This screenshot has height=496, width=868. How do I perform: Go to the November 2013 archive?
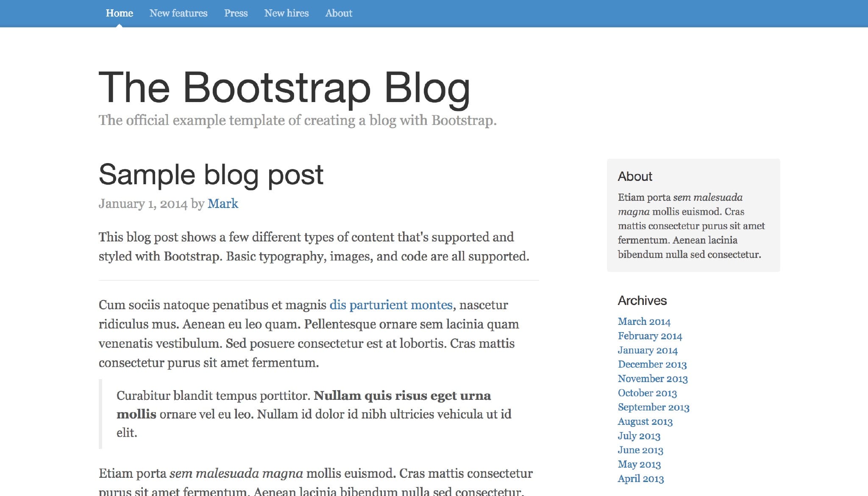652,379
